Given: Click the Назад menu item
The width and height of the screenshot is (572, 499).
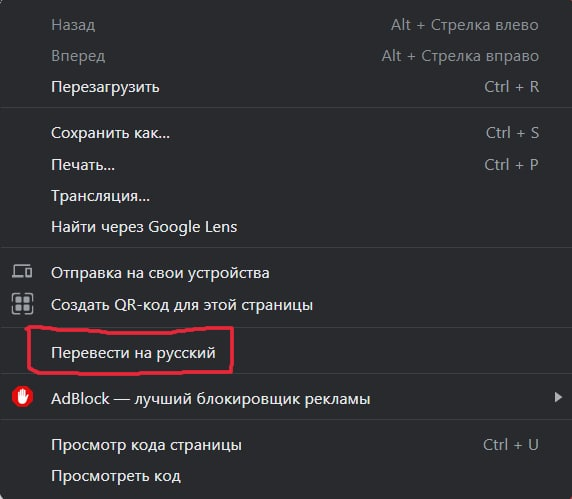Looking at the screenshot, I should coord(286,25).
